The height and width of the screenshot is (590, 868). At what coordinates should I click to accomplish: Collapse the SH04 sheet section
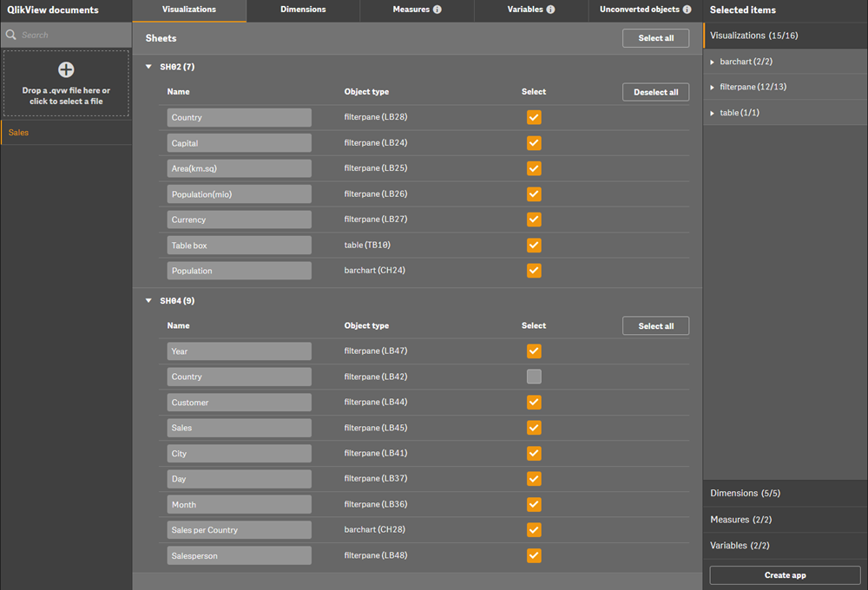coord(148,301)
